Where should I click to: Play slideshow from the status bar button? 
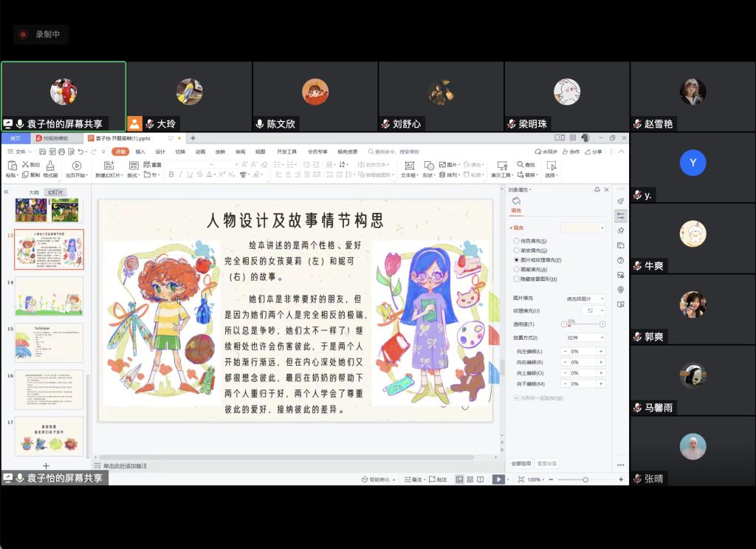(498, 480)
